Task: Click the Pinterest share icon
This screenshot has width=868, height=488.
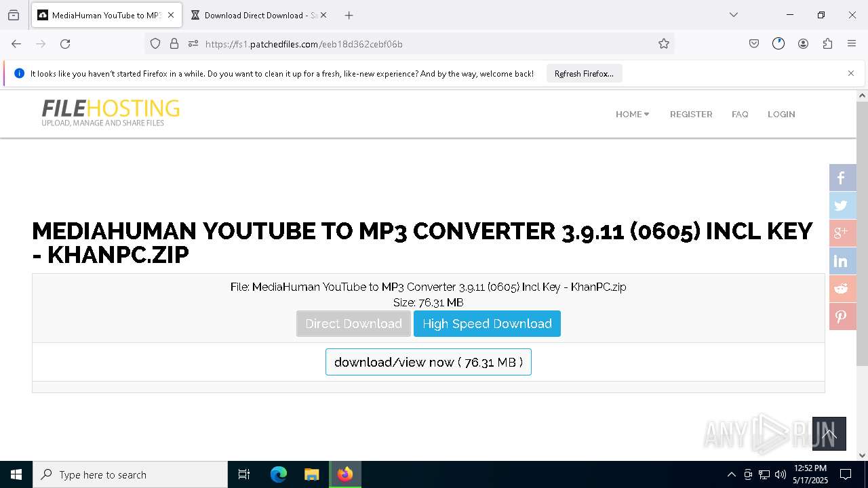Action: pos(842,317)
